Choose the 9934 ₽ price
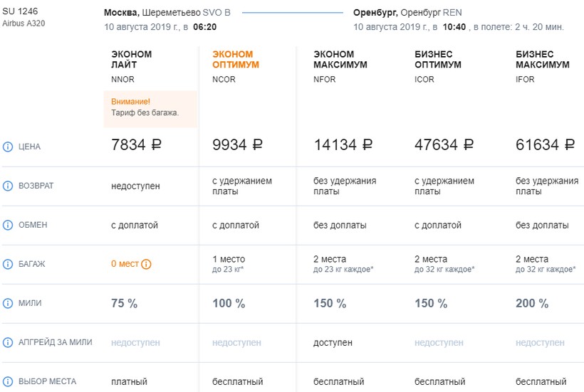Viewport: 584px width, 392px height. [238, 146]
